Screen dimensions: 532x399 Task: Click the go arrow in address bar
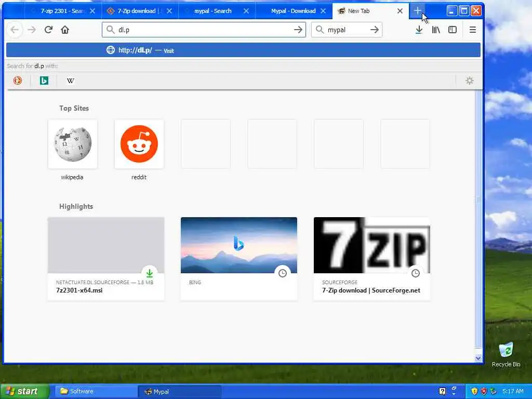click(298, 30)
